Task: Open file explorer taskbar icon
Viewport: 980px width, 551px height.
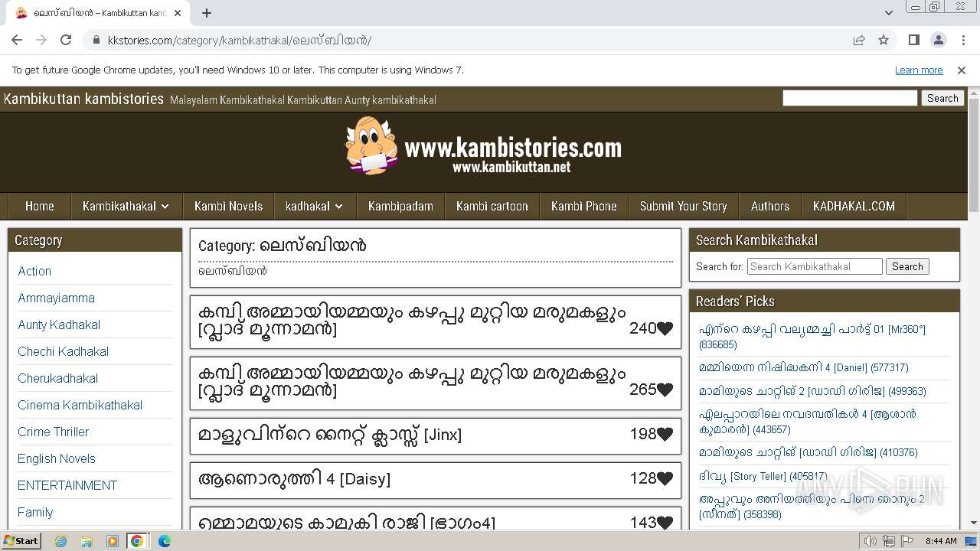Action: pyautogui.click(x=87, y=541)
